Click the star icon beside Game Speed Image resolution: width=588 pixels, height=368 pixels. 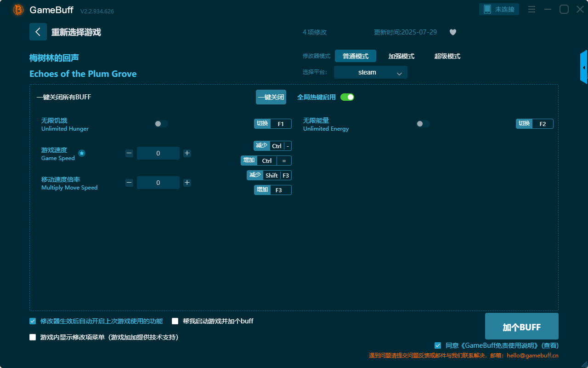[x=82, y=153]
